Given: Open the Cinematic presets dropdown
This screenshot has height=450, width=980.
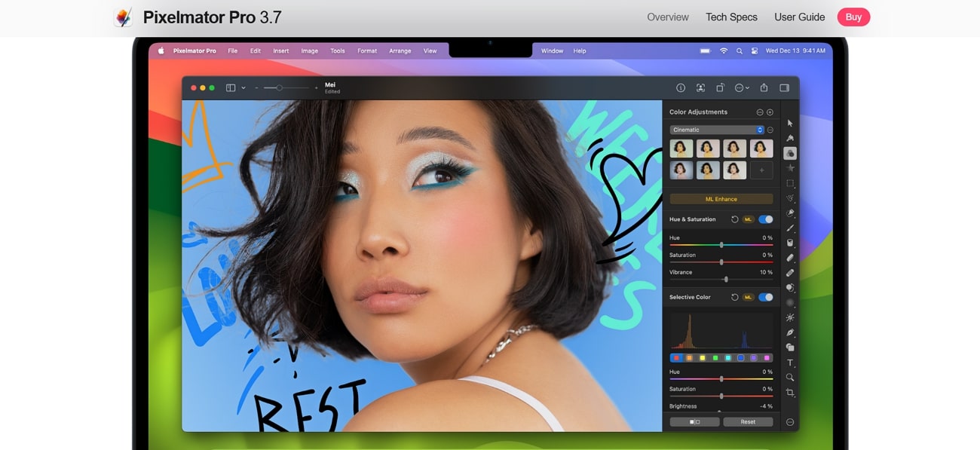Looking at the screenshot, I should 717,130.
